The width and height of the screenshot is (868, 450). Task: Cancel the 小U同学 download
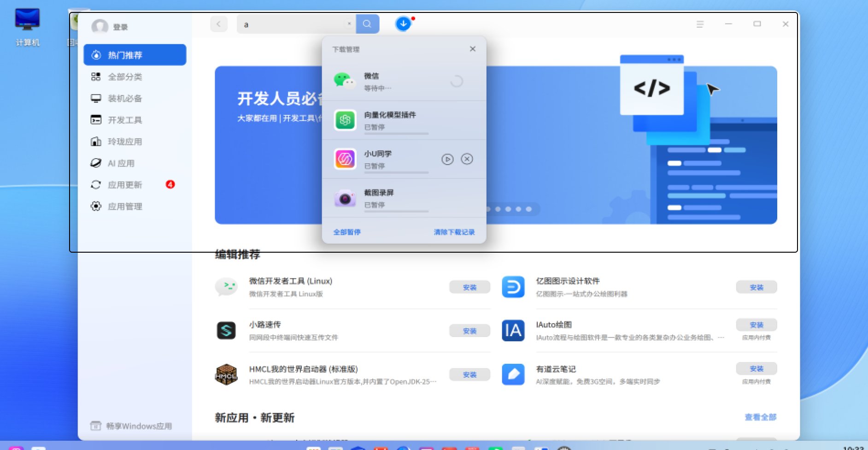tap(467, 159)
